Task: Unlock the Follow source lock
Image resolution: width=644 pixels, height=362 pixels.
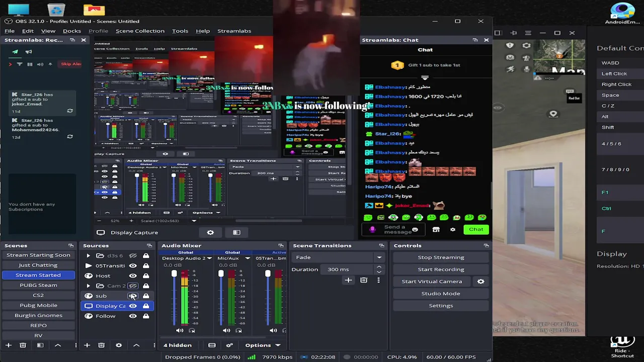Action: click(146, 316)
